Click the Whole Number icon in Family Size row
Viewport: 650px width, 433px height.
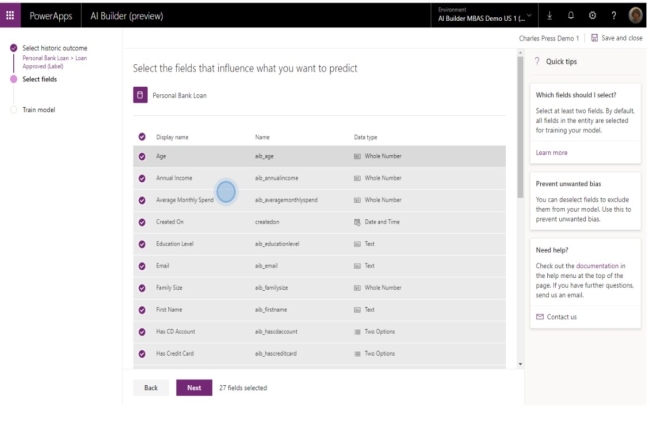click(357, 288)
